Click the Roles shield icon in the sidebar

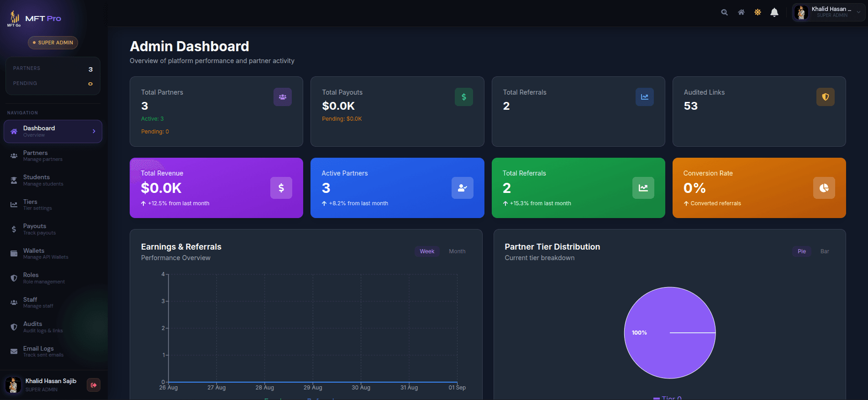tap(14, 278)
